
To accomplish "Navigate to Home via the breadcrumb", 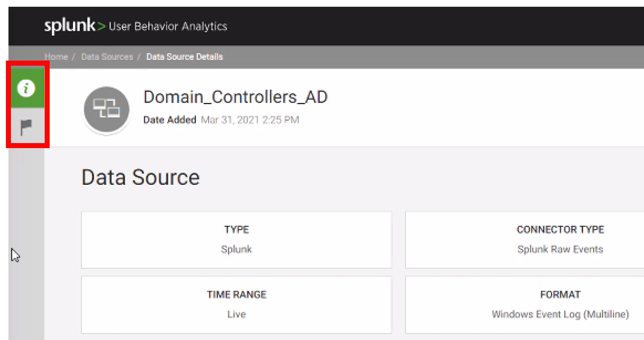I will pos(56,56).
